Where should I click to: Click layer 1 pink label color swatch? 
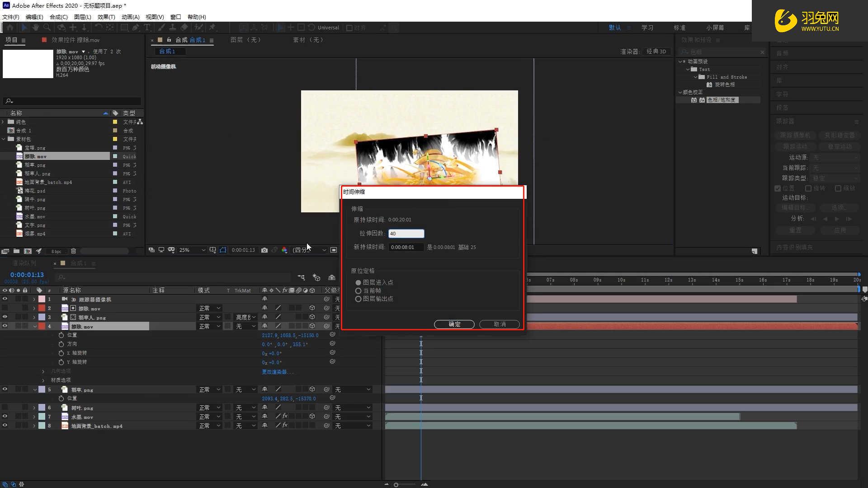click(x=42, y=299)
